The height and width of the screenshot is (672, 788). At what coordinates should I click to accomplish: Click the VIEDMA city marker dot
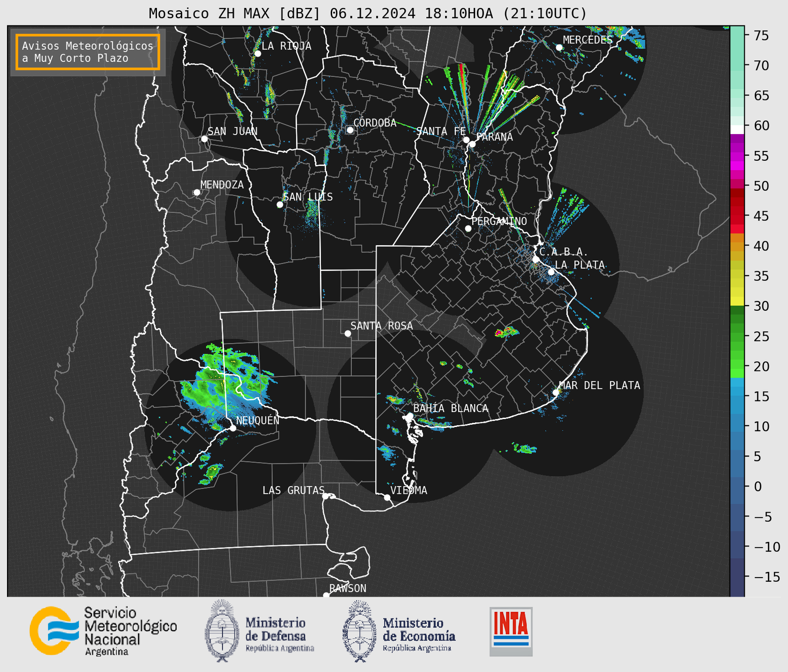(x=387, y=498)
